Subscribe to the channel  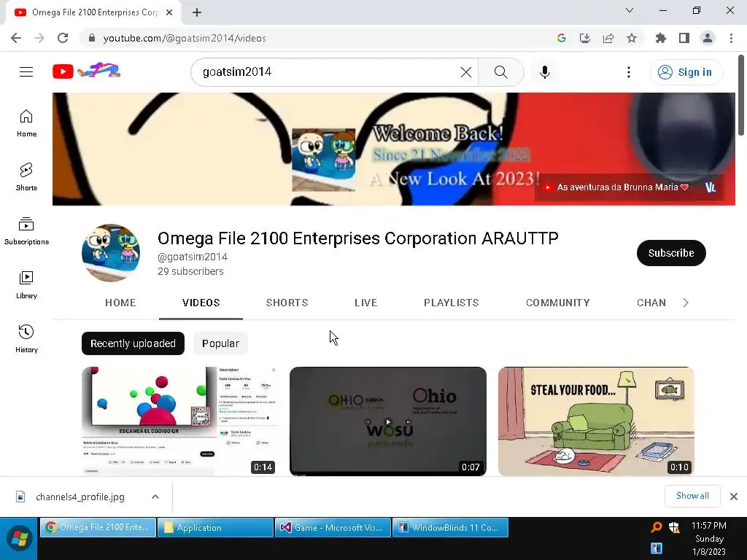pyautogui.click(x=671, y=253)
